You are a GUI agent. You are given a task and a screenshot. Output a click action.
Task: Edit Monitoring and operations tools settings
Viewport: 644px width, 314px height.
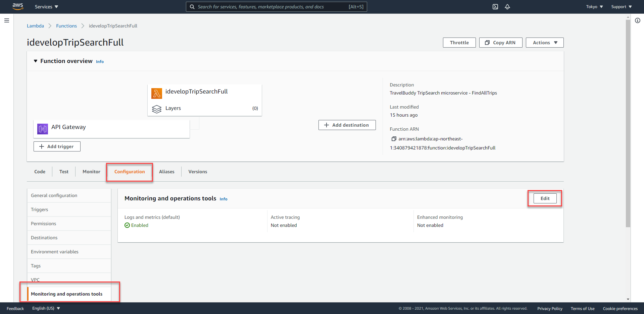point(545,198)
